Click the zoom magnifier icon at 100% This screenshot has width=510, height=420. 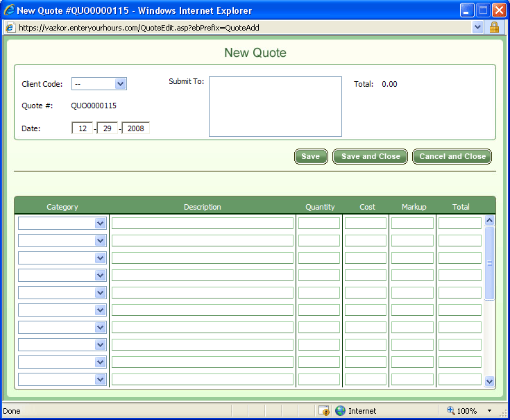[x=451, y=410]
